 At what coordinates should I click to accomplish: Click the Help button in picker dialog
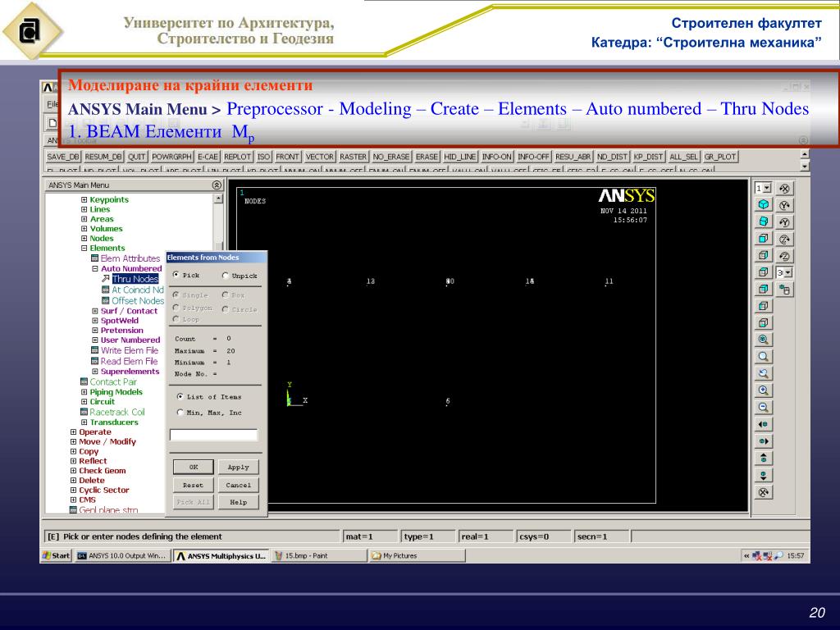(239, 502)
